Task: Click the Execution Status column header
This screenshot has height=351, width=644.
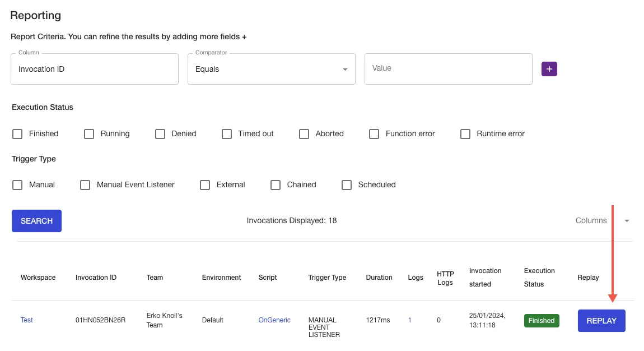Action: [539, 278]
